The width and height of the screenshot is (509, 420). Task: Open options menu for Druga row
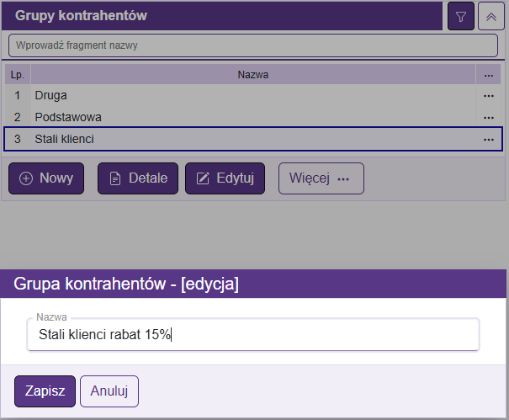click(x=488, y=95)
